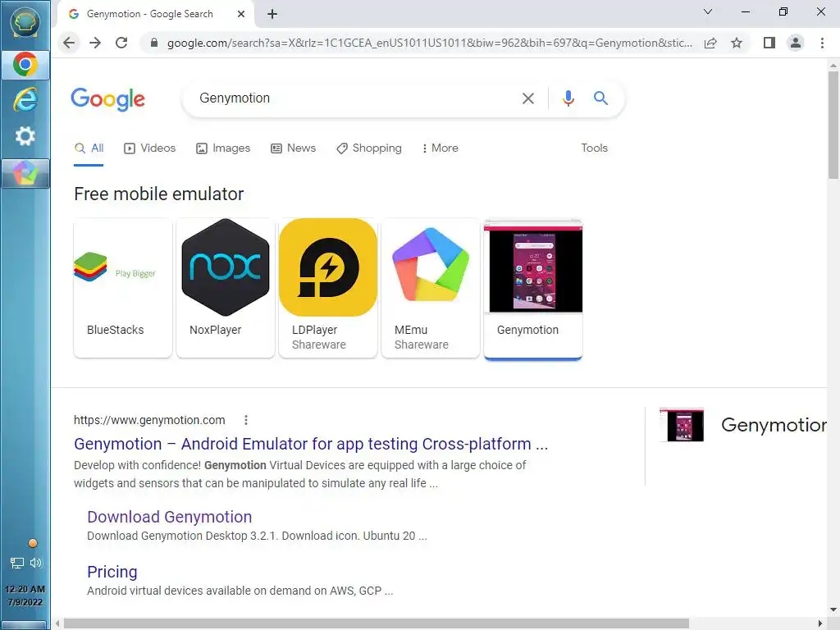Click the vertical scrollbar thumb

tap(833, 125)
